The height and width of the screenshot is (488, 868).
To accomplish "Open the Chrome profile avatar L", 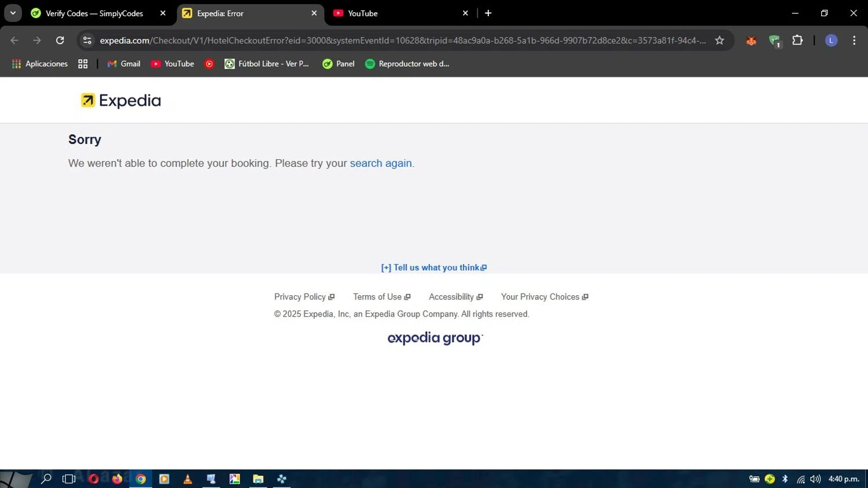I will (831, 41).
